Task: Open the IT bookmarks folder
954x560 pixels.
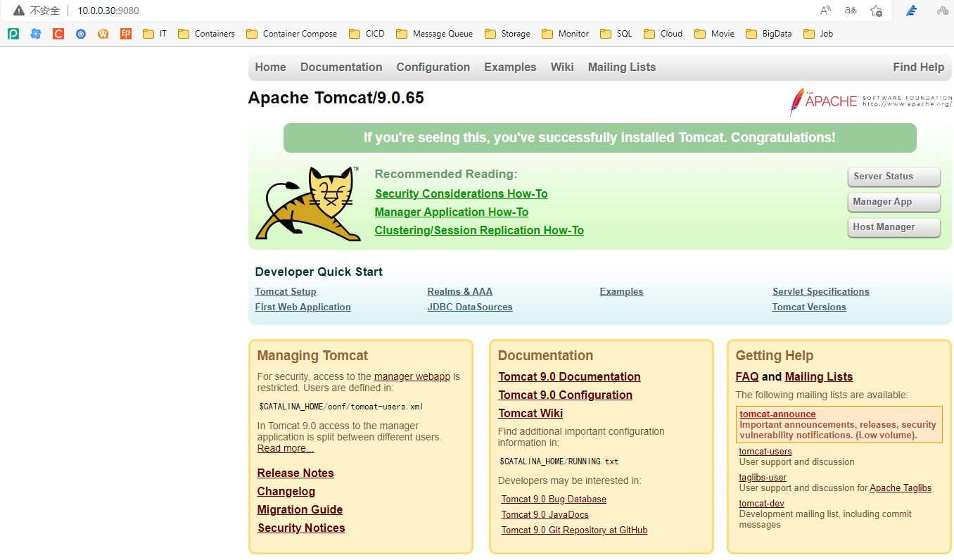Action: tap(155, 33)
